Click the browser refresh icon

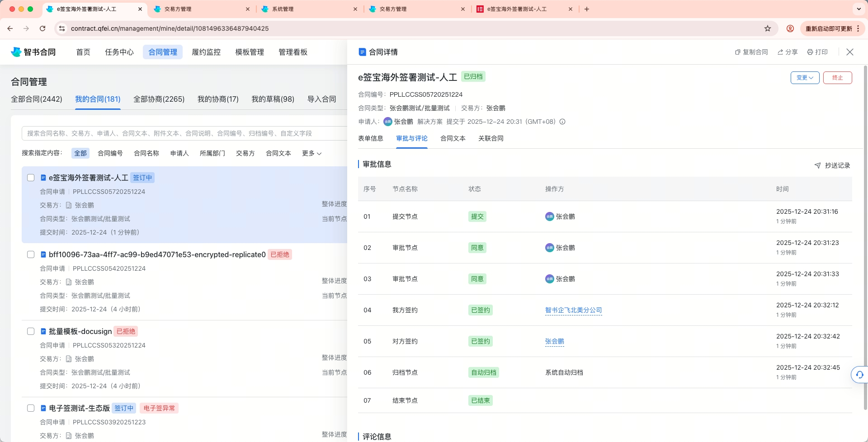(x=43, y=28)
